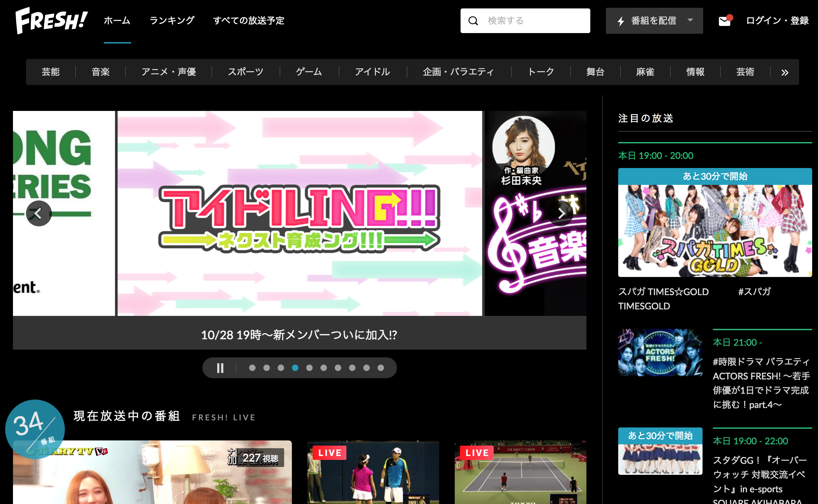818x504 pixels.
Task: Click the 4th carousel dot indicator
Action: click(294, 368)
